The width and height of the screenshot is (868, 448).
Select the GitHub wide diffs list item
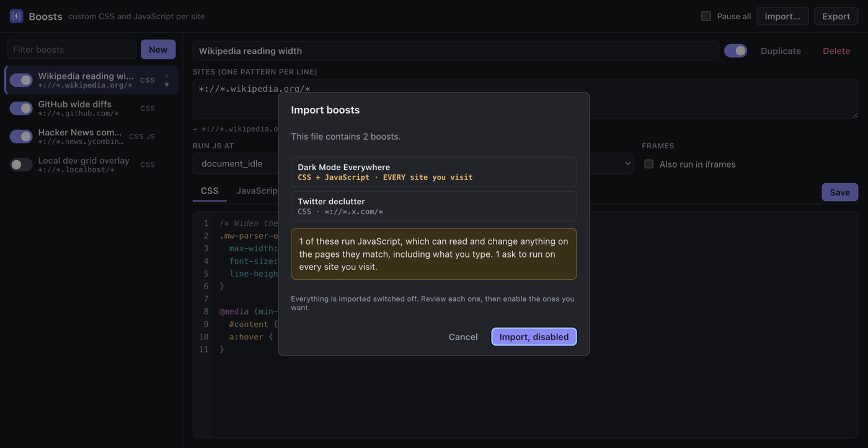click(x=92, y=108)
